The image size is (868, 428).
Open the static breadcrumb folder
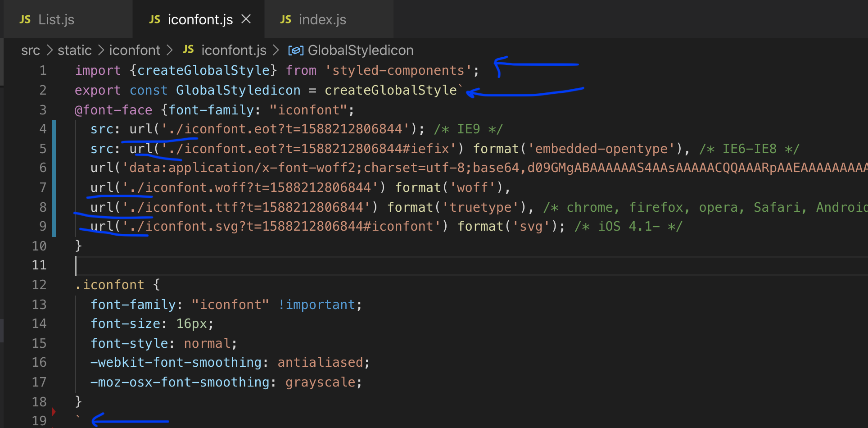click(x=75, y=50)
